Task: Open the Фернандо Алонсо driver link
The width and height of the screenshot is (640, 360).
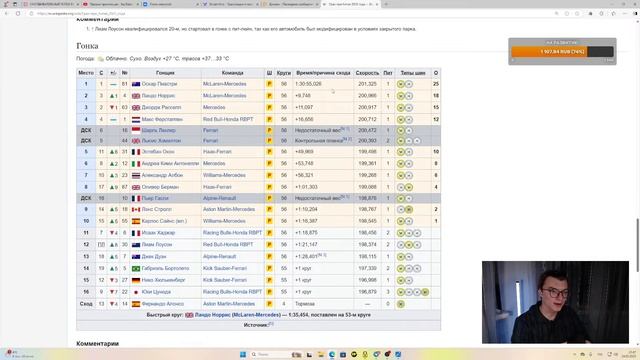Action: 162,304
